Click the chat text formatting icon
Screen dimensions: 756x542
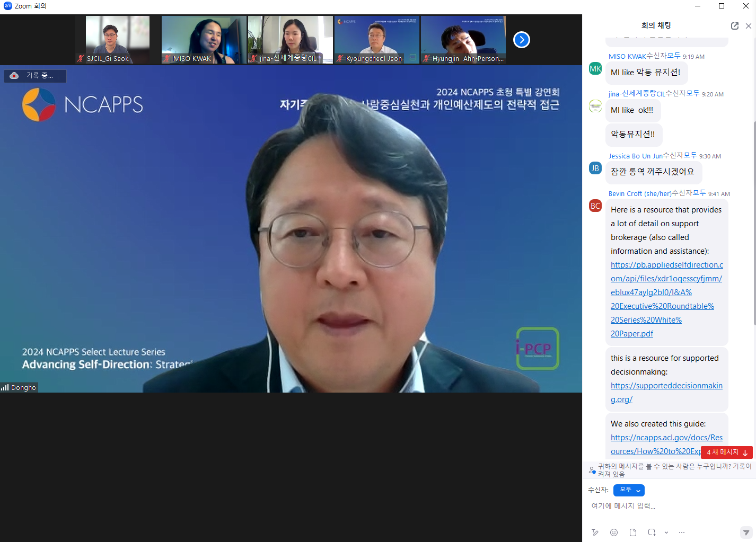click(x=595, y=532)
